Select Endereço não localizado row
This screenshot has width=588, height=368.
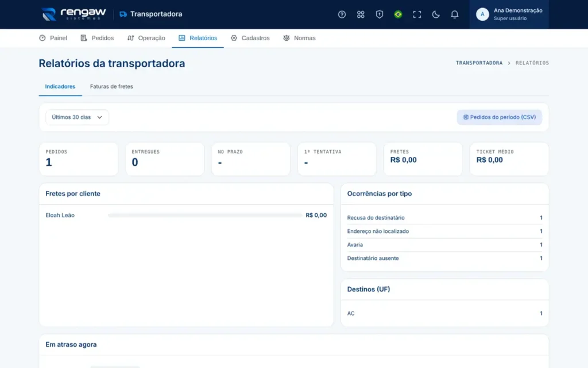(444, 231)
